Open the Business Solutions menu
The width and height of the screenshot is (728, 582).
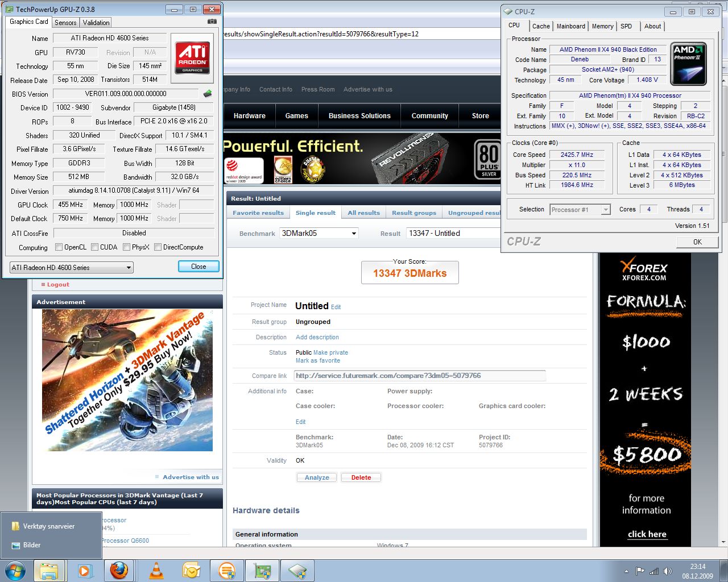click(359, 115)
